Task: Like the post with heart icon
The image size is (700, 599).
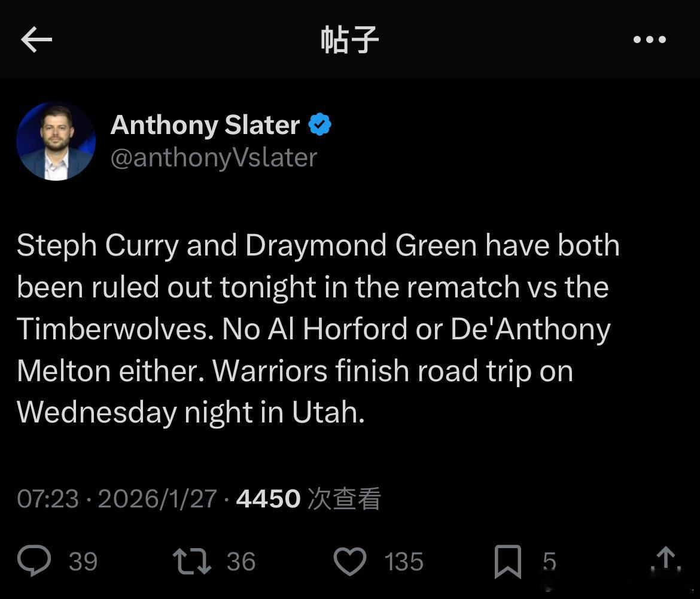Action: (x=349, y=562)
